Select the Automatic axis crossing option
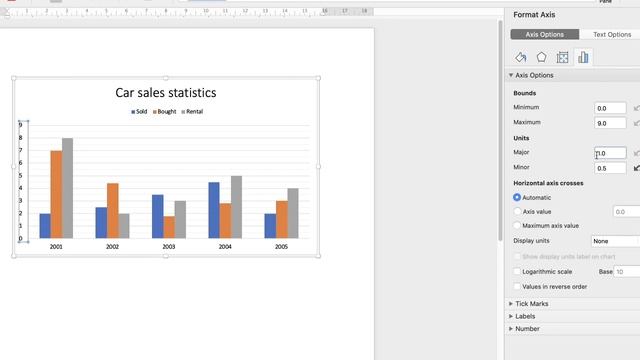 (517, 198)
